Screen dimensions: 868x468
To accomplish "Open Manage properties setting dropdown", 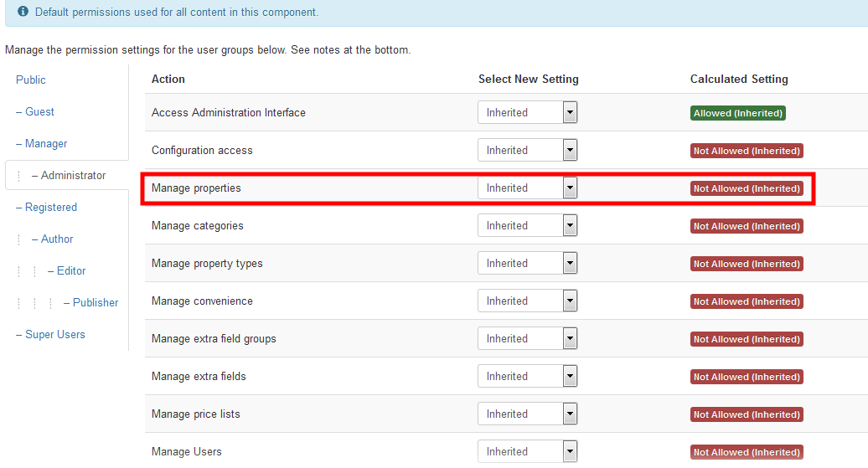I will pyautogui.click(x=528, y=188).
